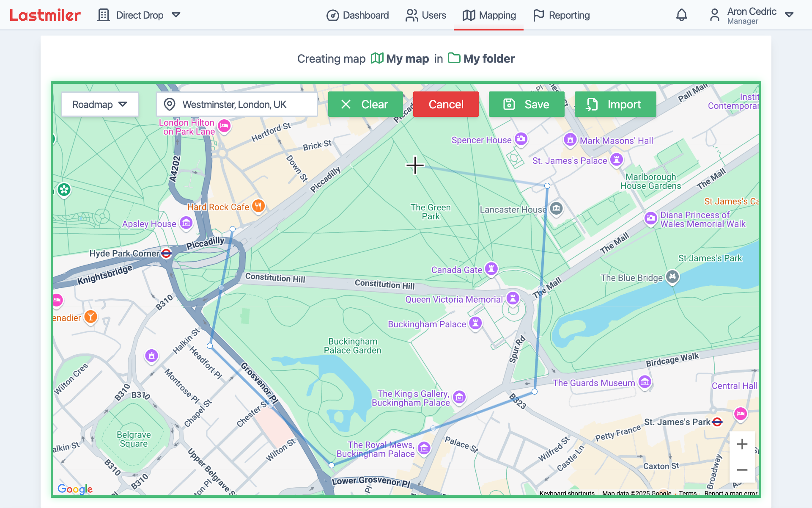Click the Lancaster House marker
Image resolution: width=812 pixels, height=508 pixels.
coord(556,208)
